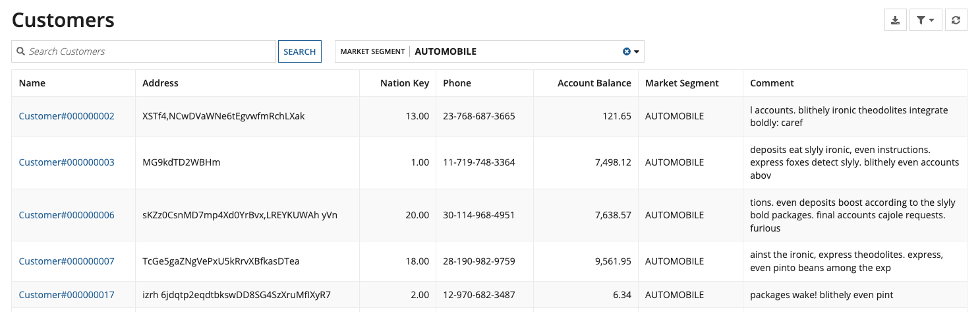Image resolution: width=980 pixels, height=312 pixels.
Task: Click account balance 6.34
Action: [x=622, y=294]
